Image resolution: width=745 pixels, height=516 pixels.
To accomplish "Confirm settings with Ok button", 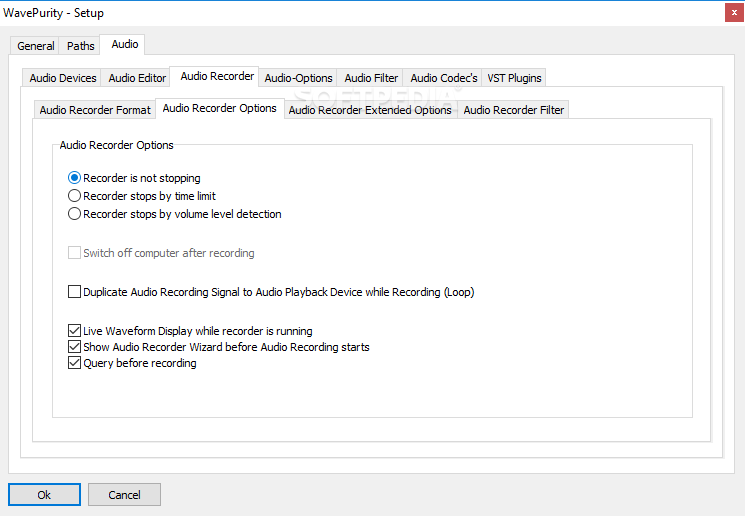I will click(x=44, y=495).
